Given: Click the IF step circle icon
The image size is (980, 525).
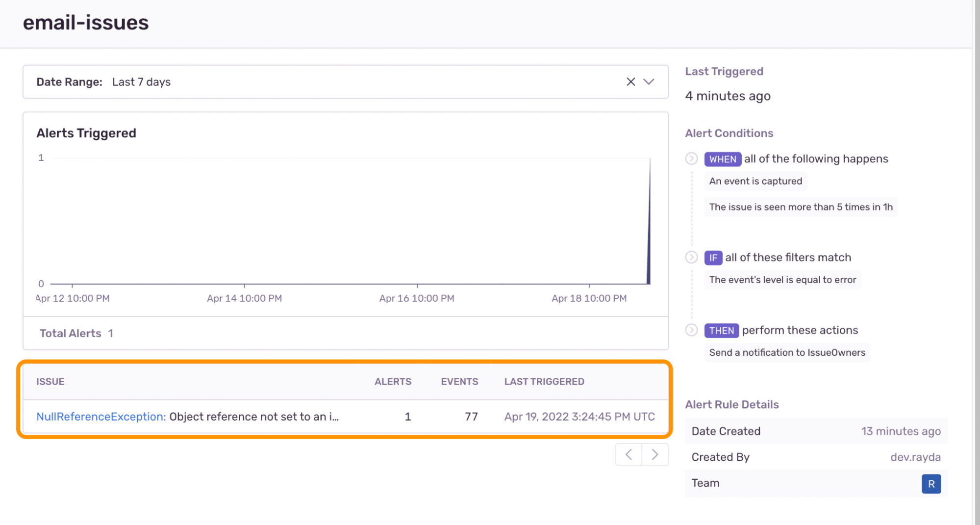Looking at the screenshot, I should pyautogui.click(x=691, y=258).
